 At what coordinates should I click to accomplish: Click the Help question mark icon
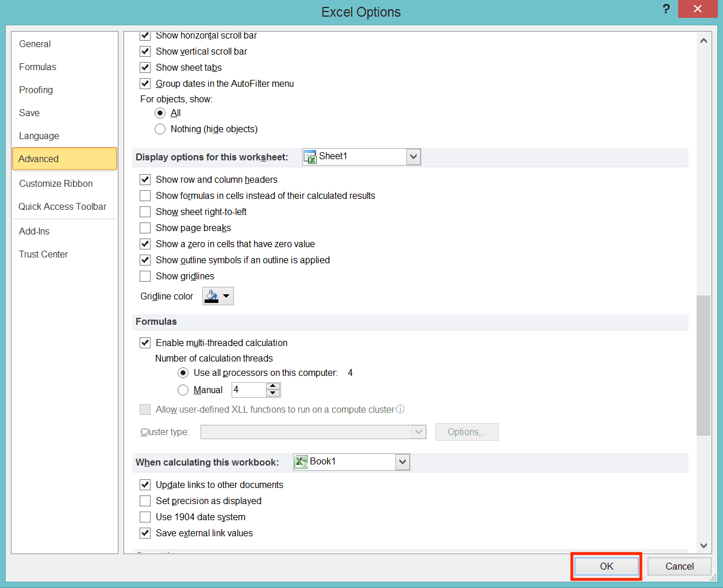(666, 9)
